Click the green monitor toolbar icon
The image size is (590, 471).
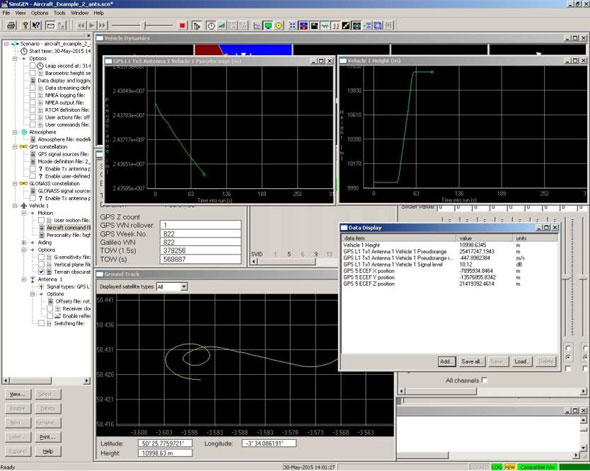click(268, 26)
